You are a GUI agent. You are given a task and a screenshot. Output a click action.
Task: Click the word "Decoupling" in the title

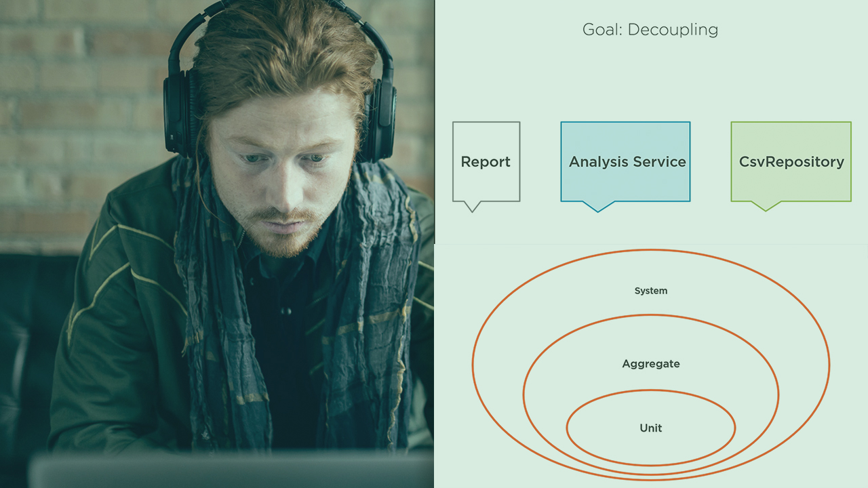click(673, 30)
